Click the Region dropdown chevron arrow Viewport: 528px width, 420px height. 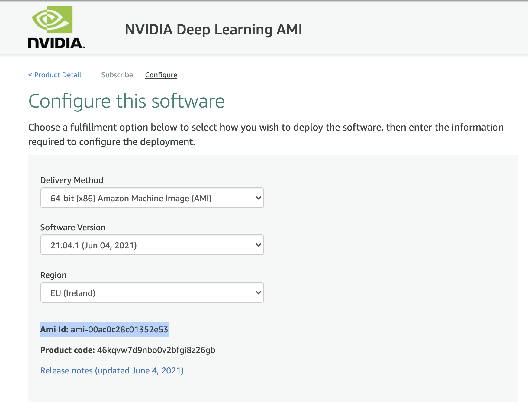click(258, 293)
